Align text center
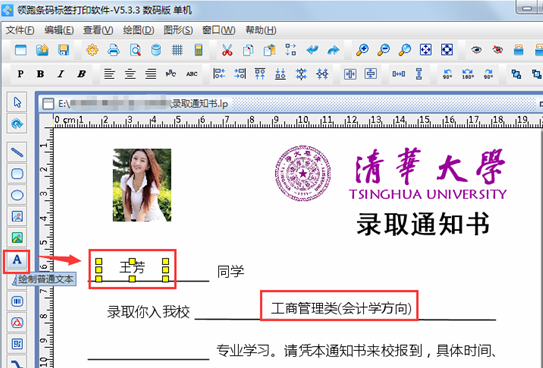Image resolution: width=543 pixels, height=368 pixels. 130,74
